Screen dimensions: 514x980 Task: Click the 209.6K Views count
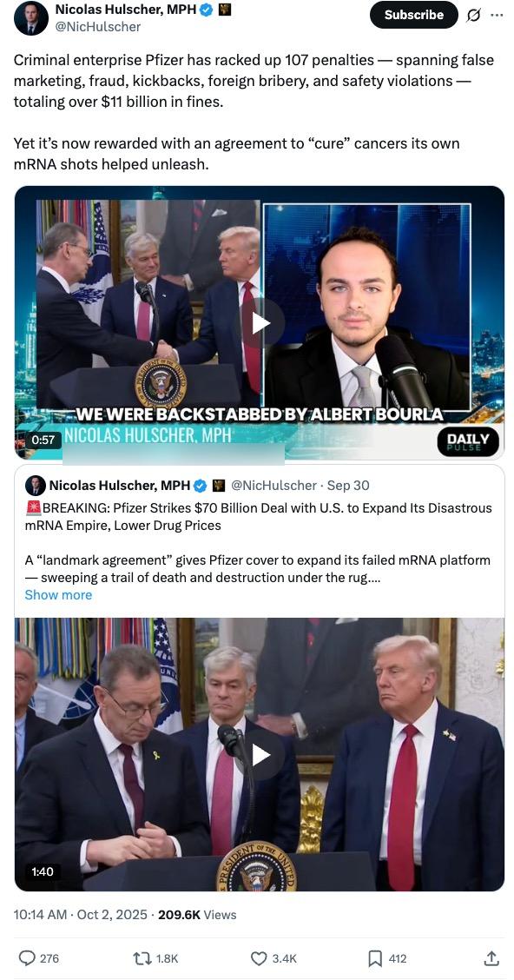pyautogui.click(x=197, y=914)
